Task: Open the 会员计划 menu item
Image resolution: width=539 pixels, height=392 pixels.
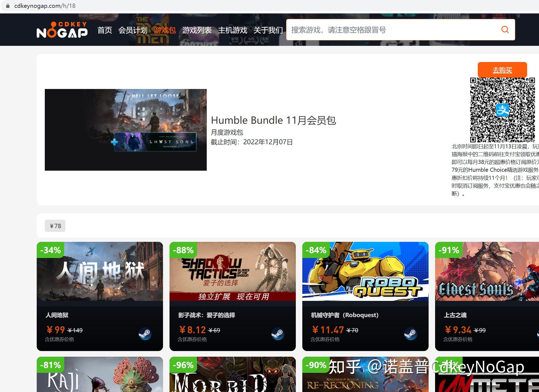Action: click(133, 30)
